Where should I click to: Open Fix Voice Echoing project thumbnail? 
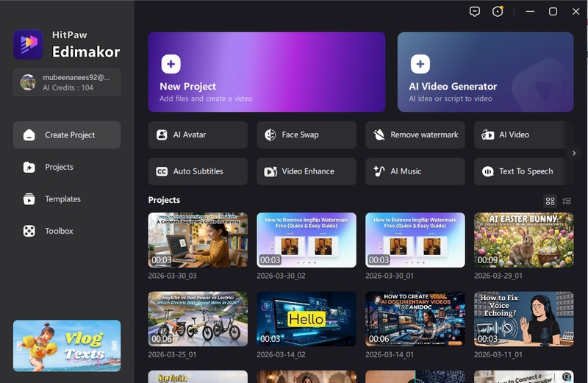[523, 319]
